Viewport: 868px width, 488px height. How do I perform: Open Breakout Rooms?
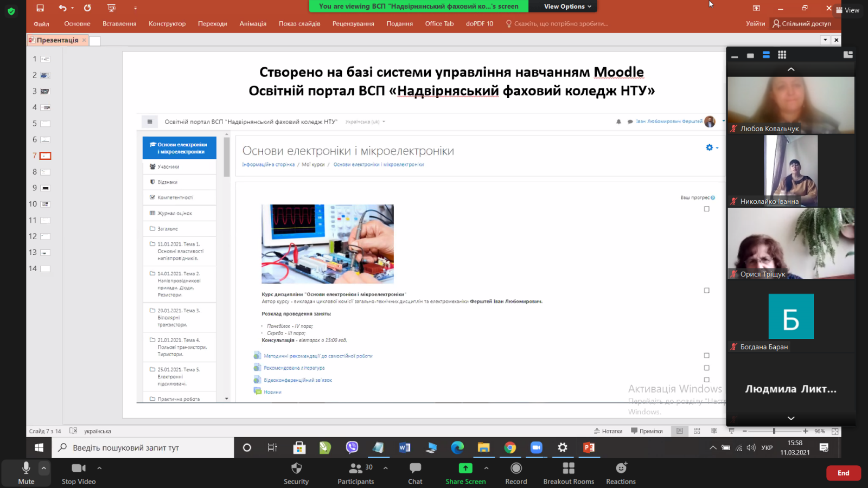[x=569, y=472]
